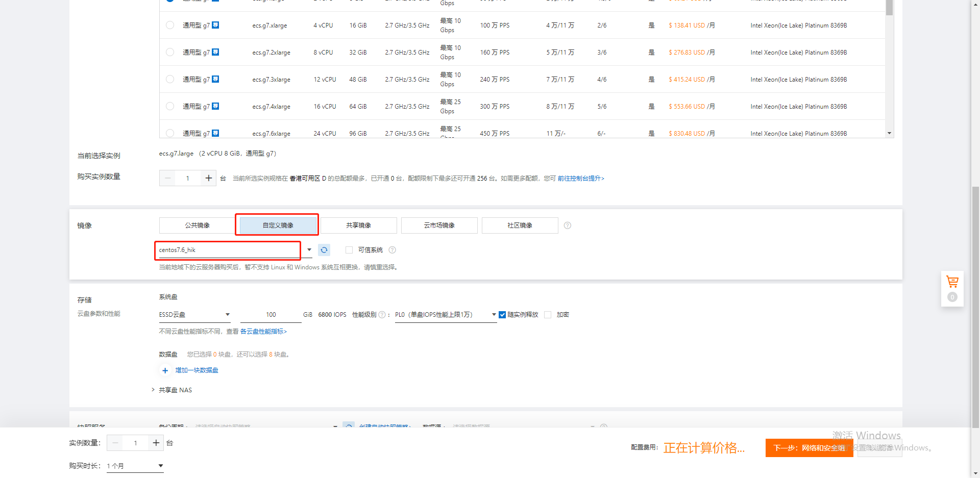Screen dimensions: 980x478
Task: Click the 下一步：网络和安全组 button
Action: [809, 447]
